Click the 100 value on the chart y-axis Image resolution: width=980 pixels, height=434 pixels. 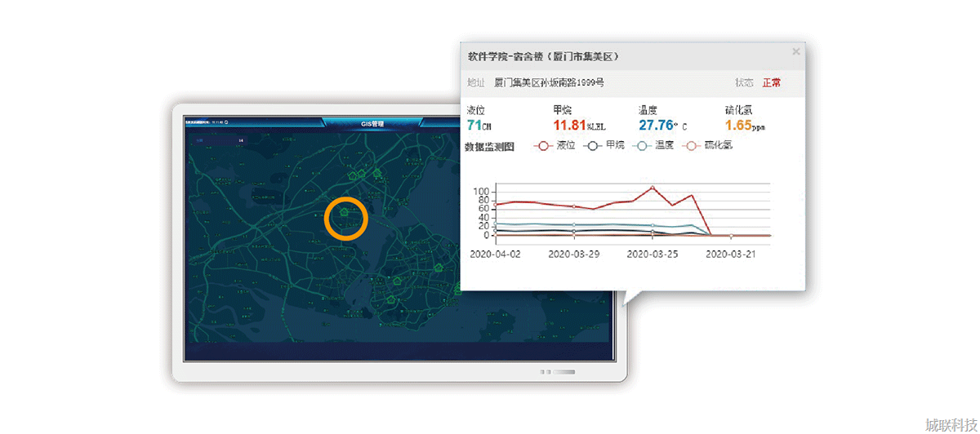click(480, 190)
